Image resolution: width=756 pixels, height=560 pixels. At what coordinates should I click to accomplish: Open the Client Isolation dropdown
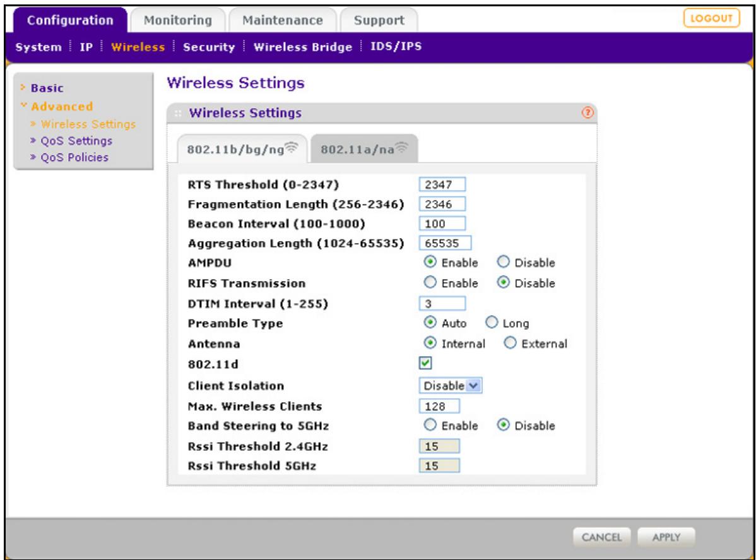pyautogui.click(x=451, y=386)
